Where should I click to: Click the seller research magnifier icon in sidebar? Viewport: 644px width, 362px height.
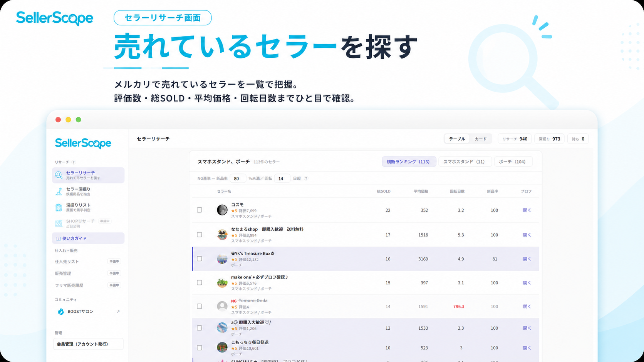(59, 175)
